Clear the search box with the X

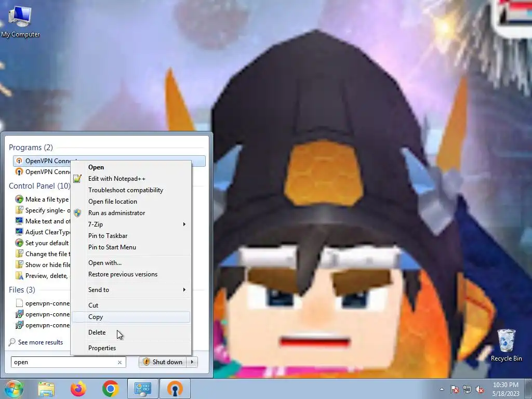coord(120,362)
